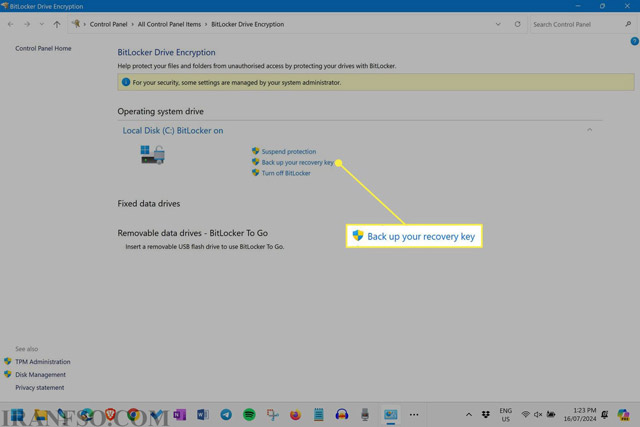Viewport: 640px width, 427px height.
Task: Open the Privacy statement link
Action: click(x=40, y=388)
